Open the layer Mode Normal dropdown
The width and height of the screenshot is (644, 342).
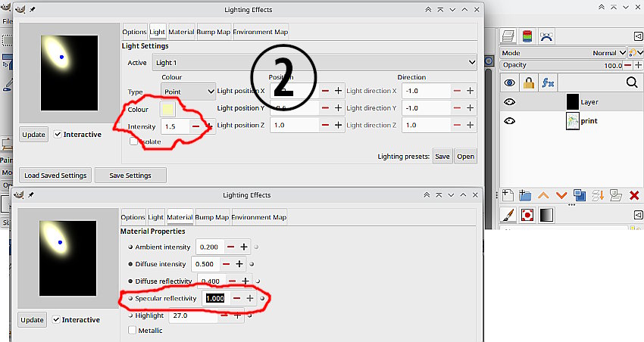click(x=563, y=53)
